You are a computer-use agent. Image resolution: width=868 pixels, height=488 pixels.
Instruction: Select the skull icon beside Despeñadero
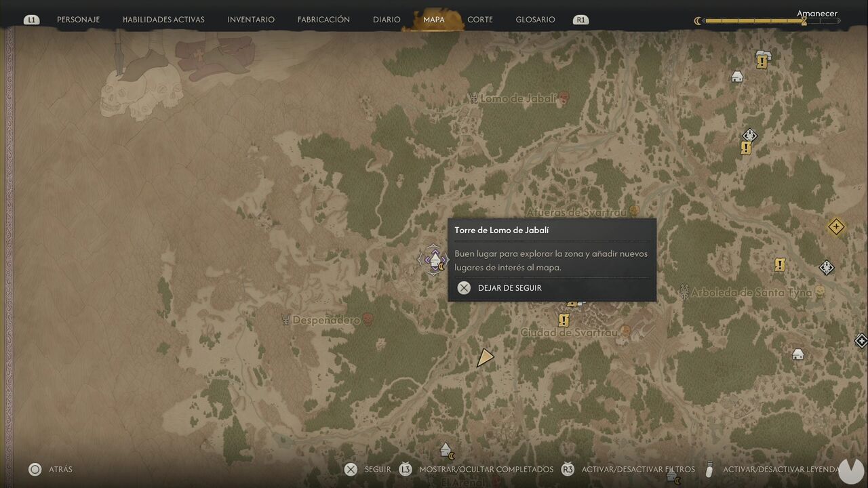click(368, 319)
